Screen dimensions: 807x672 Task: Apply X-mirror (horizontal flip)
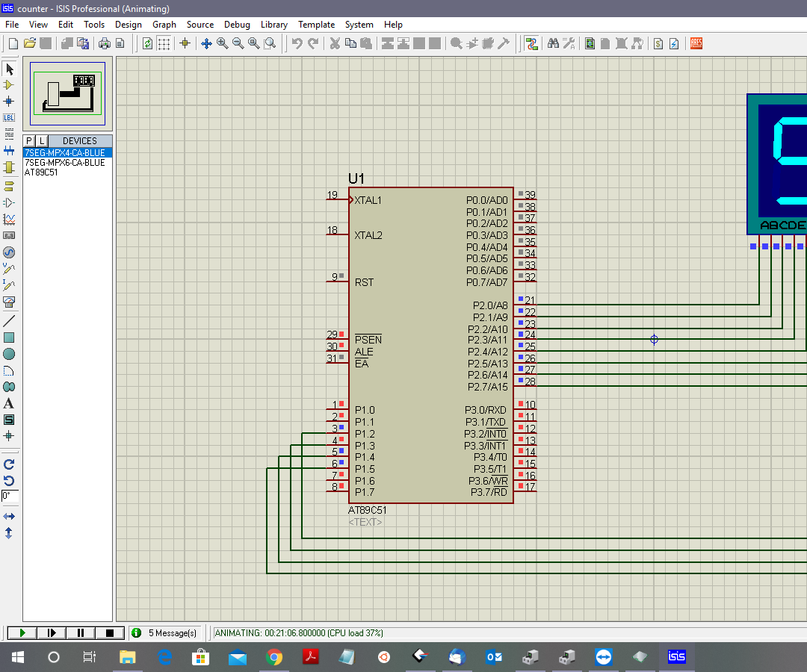pos(9,516)
